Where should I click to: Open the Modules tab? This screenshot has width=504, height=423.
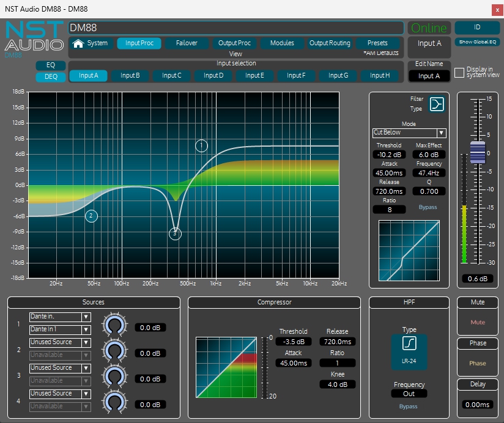pyautogui.click(x=282, y=43)
